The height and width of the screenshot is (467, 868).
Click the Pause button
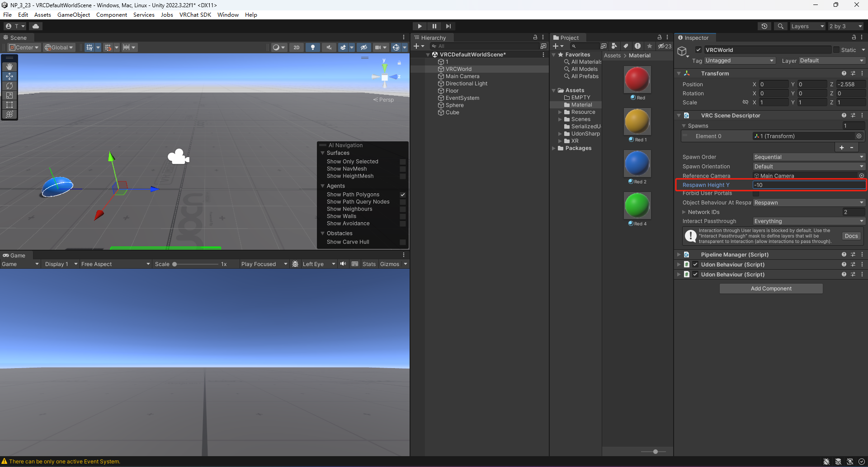(x=434, y=26)
